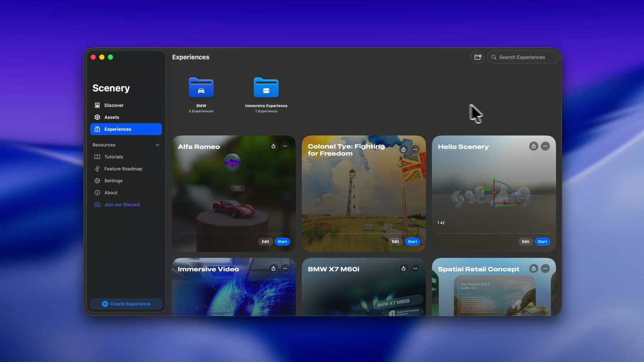Click the Feature Roadmap signpost icon
Screen dimensions: 644x362
(x=97, y=169)
